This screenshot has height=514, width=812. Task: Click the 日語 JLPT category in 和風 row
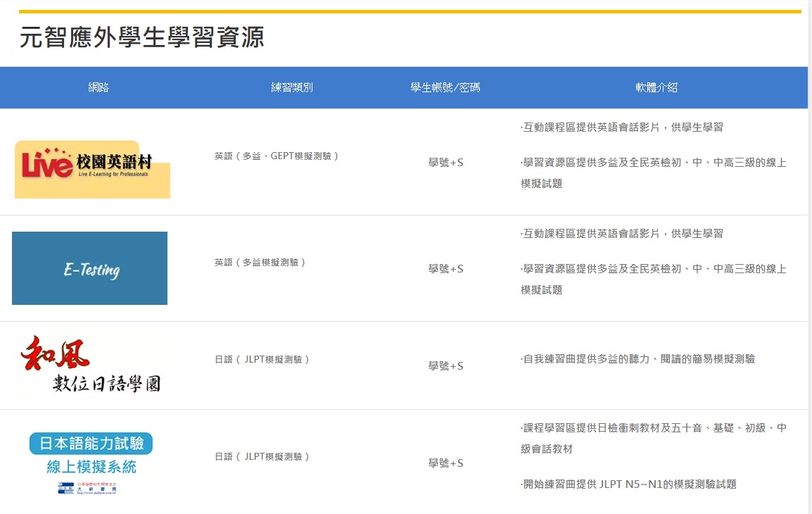[262, 360]
